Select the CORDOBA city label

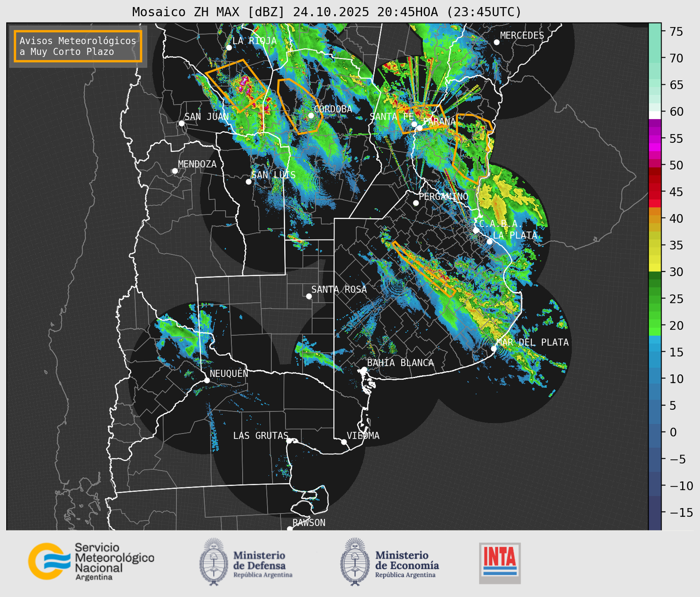(333, 109)
